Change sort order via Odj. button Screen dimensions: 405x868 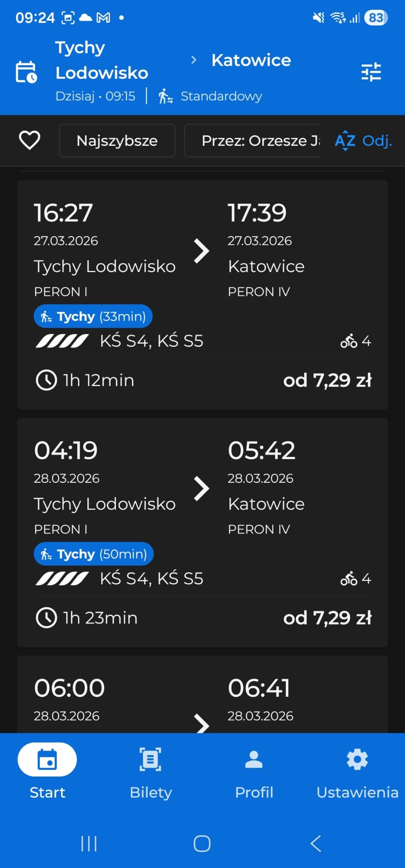363,141
